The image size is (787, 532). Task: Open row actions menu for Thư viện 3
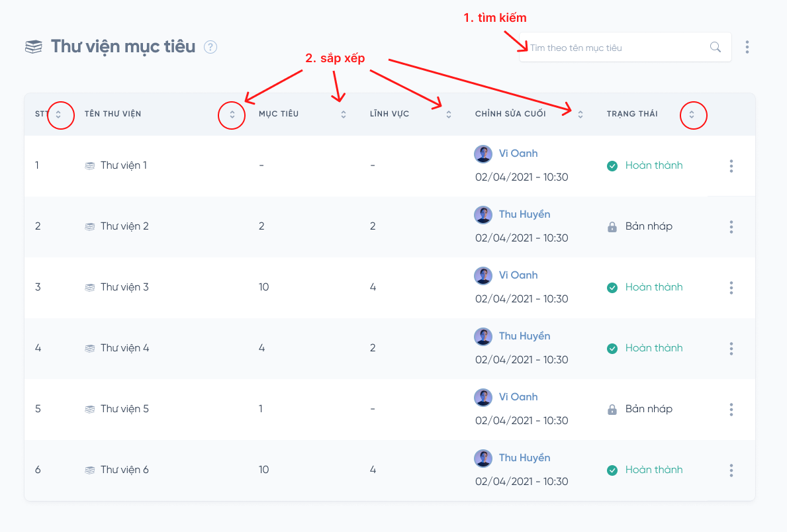731,287
